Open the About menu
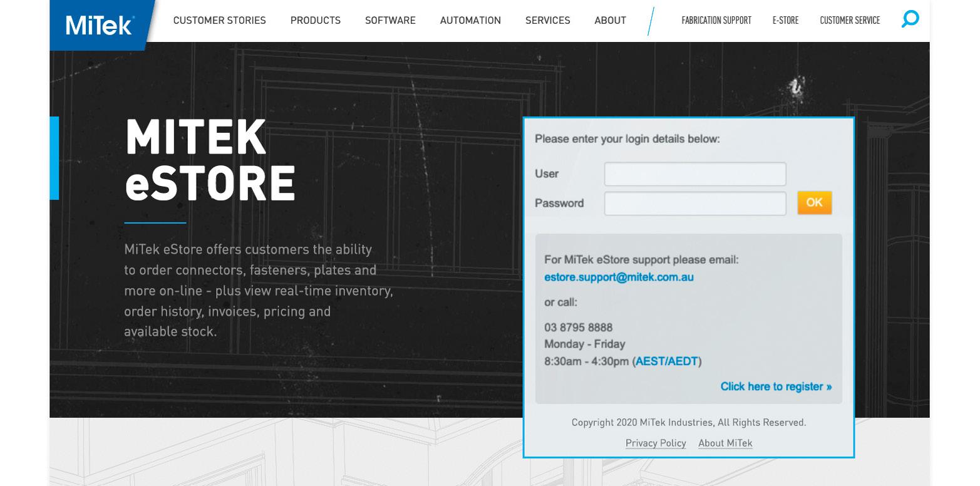Image resolution: width=980 pixels, height=486 pixels. click(611, 20)
